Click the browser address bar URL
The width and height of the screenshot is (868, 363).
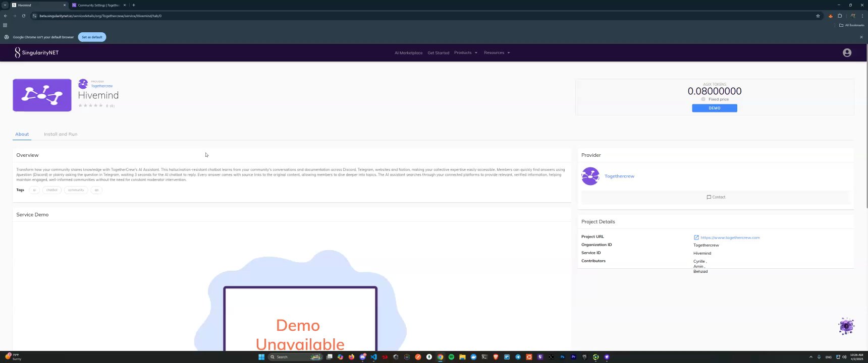click(100, 16)
